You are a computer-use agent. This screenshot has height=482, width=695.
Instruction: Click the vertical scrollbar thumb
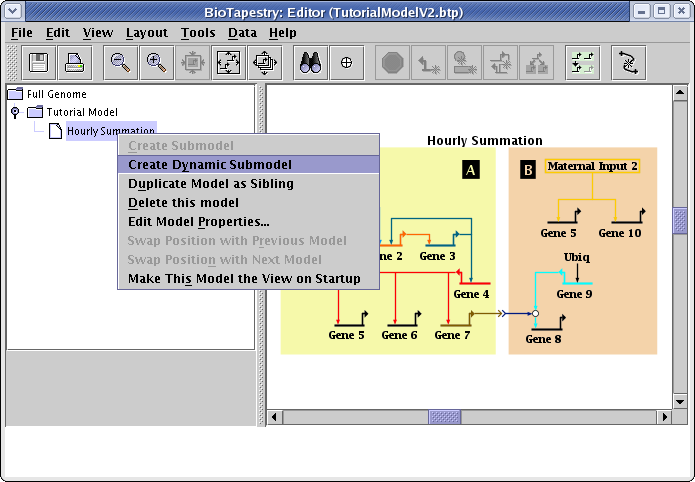tap(680, 220)
